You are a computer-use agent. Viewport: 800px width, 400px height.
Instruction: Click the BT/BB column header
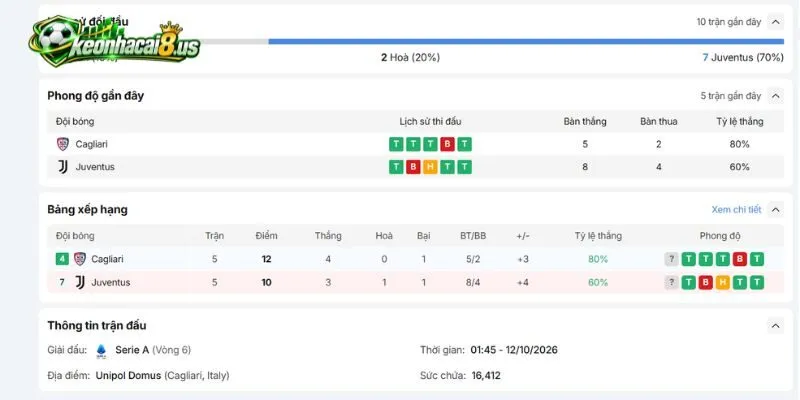(x=473, y=236)
